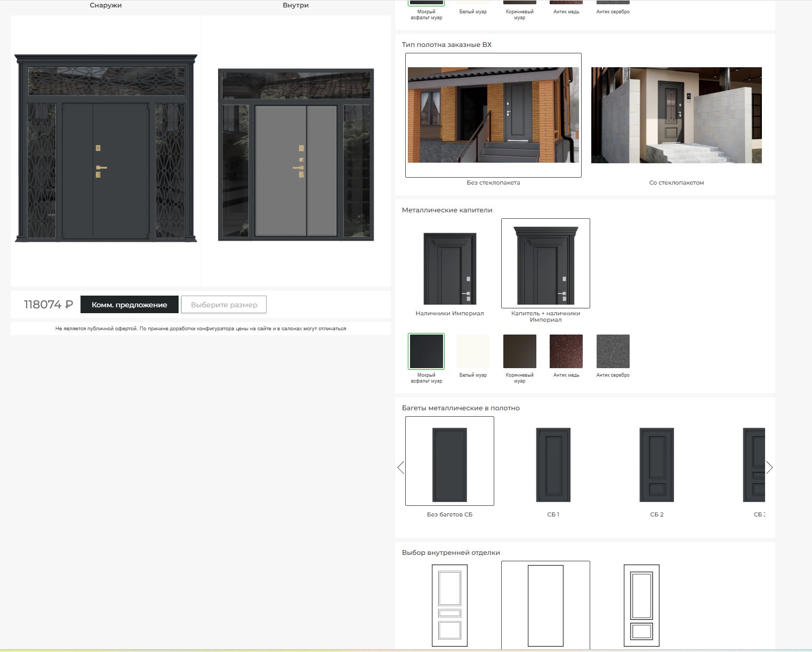812x652 pixels.
Task: Choose Антик серебро capital color swatch
Action: [613, 351]
